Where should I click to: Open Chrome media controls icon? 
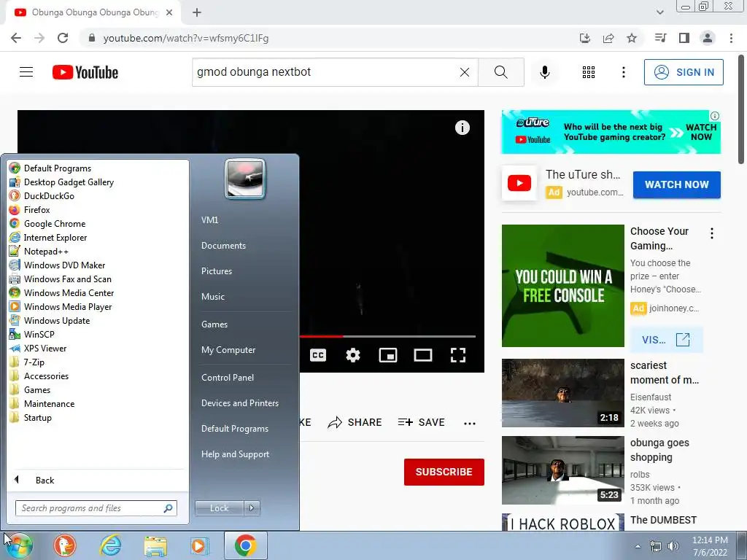click(661, 38)
